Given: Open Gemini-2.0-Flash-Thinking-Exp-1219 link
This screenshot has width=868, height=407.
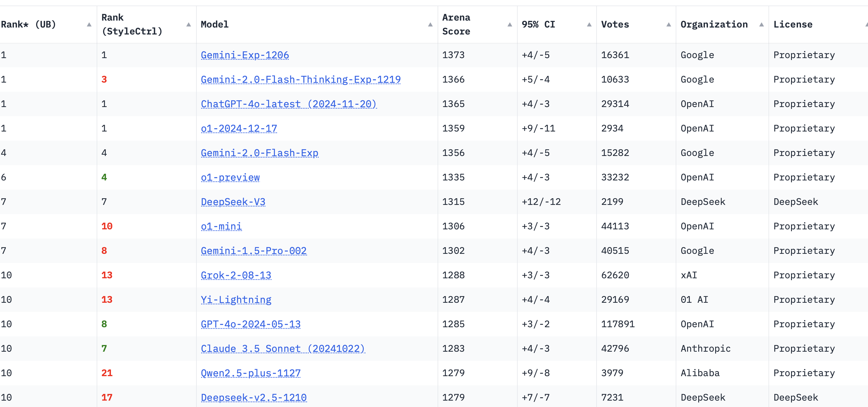Looking at the screenshot, I should (x=301, y=80).
